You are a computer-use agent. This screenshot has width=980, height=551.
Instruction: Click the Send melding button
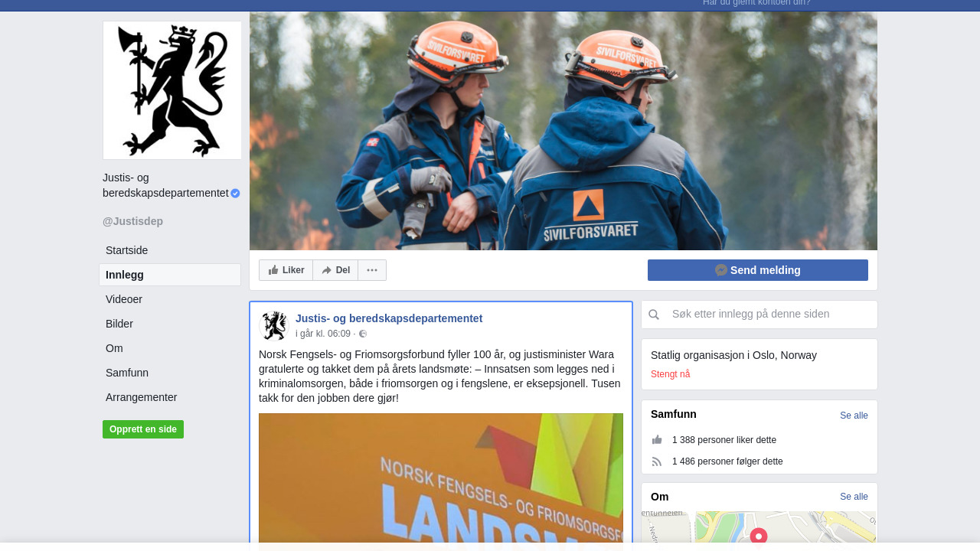[758, 270]
